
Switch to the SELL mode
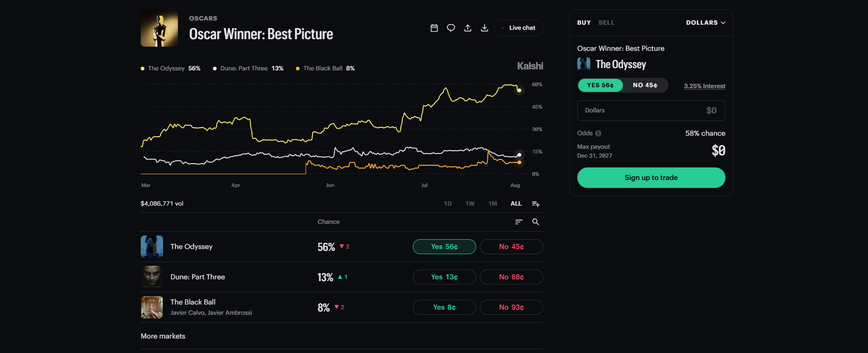pos(606,22)
